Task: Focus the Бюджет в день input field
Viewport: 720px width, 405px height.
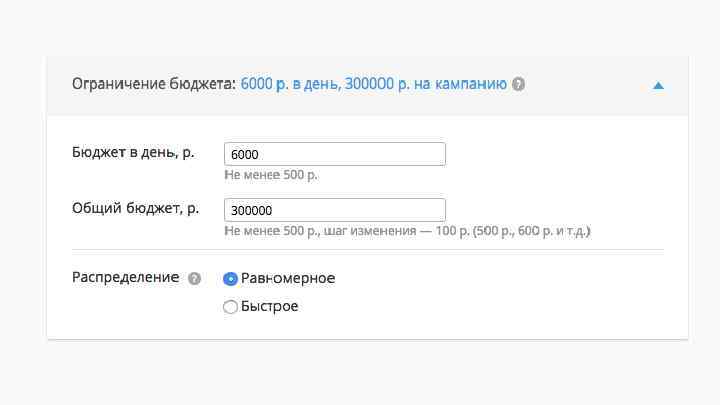Action: [335, 154]
